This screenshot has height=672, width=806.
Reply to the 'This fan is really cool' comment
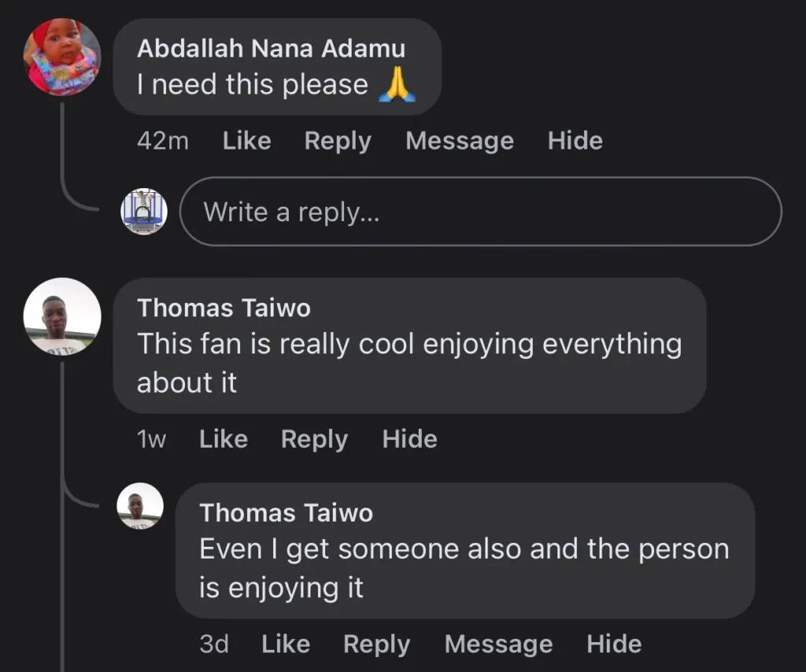[x=314, y=439]
